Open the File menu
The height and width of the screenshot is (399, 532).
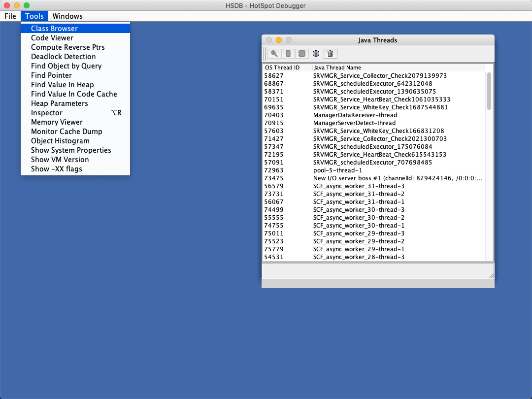[x=10, y=16]
